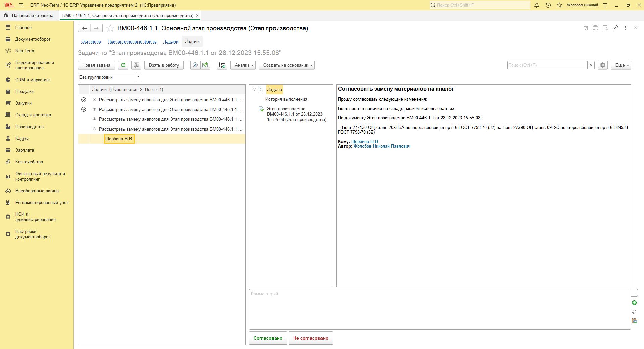This screenshot has height=349, width=644.
Task: Create a Новая задача
Action: pos(96,65)
